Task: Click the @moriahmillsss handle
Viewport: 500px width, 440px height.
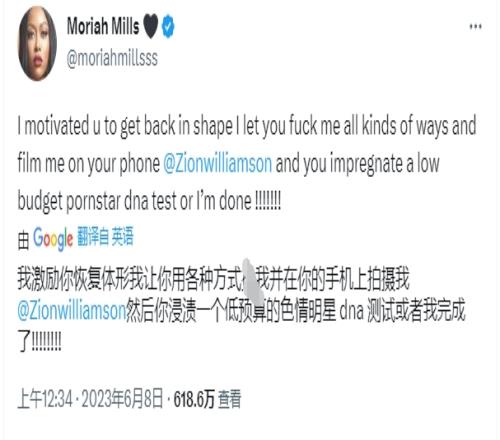Action: coord(112,59)
